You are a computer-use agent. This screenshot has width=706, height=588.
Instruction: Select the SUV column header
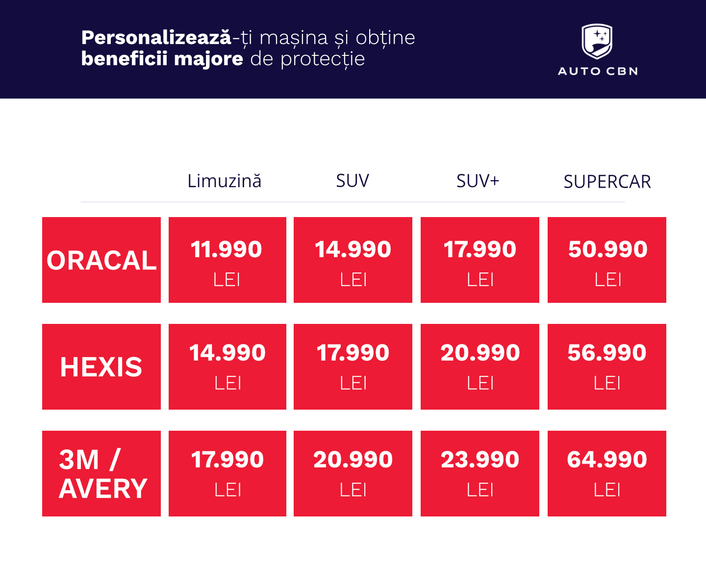point(353,181)
